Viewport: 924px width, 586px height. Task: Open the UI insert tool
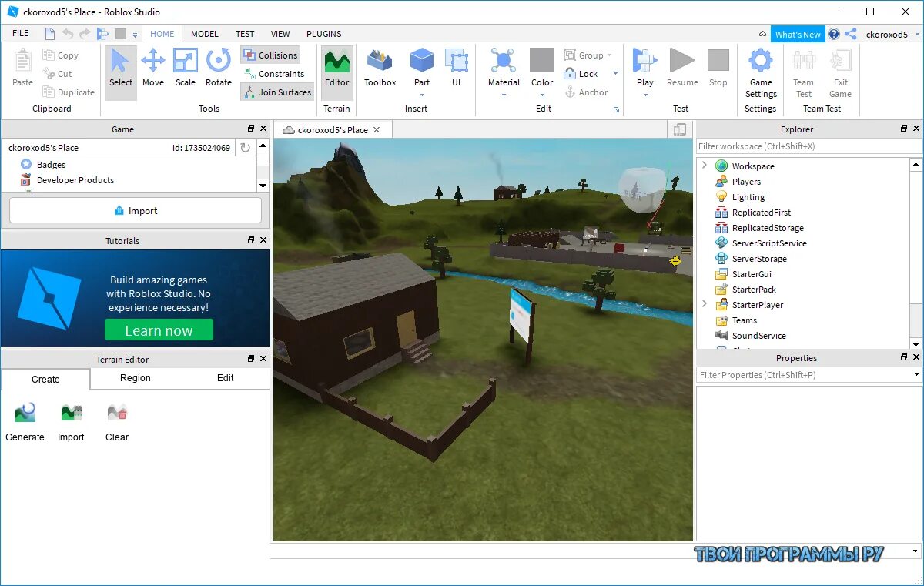(x=457, y=69)
